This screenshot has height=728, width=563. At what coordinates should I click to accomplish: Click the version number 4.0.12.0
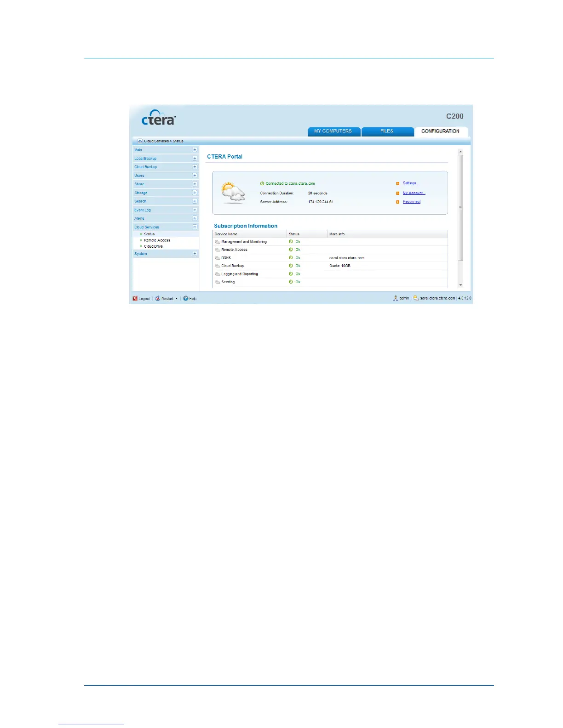pyautogui.click(x=465, y=298)
